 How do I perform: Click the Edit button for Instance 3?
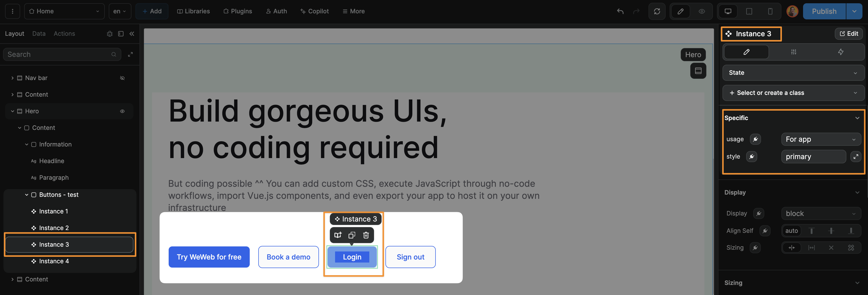point(848,34)
